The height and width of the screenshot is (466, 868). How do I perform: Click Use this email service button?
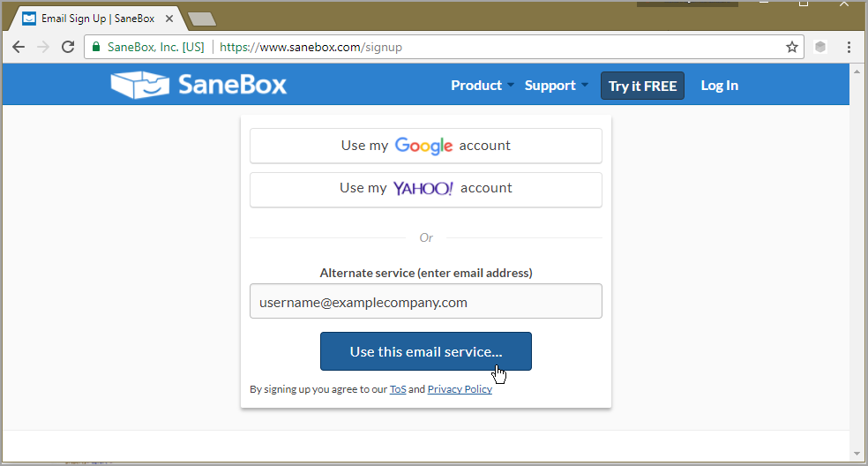point(426,352)
